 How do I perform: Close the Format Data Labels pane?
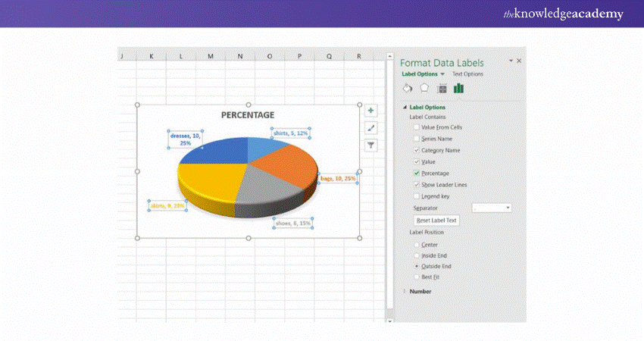(519, 61)
